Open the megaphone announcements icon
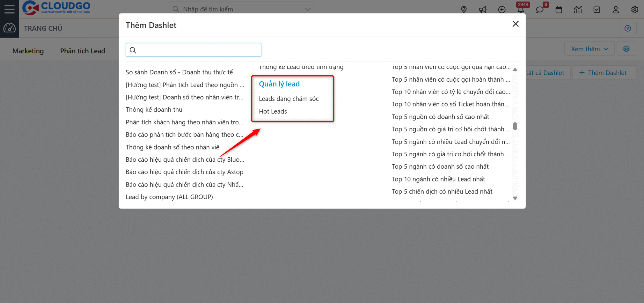644x303 pixels. tap(483, 10)
